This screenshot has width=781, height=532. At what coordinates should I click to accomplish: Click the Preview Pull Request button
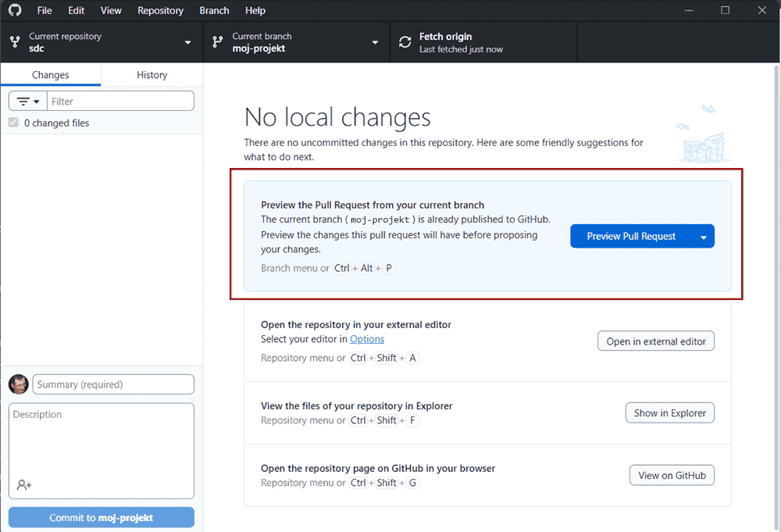pyautogui.click(x=631, y=237)
